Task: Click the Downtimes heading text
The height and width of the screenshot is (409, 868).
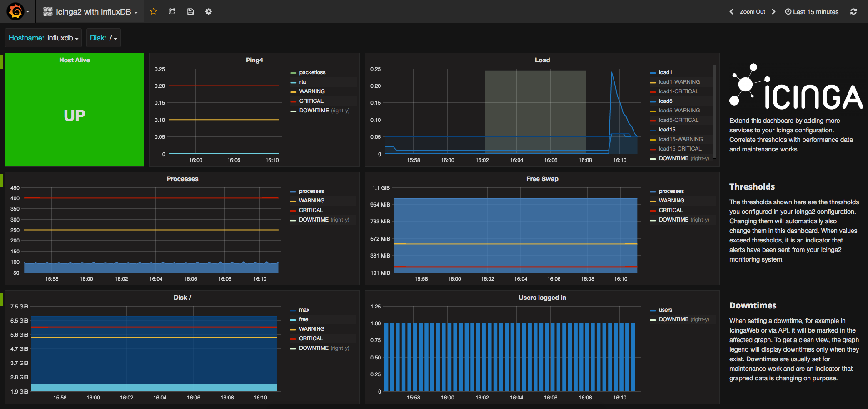Action: click(x=753, y=305)
